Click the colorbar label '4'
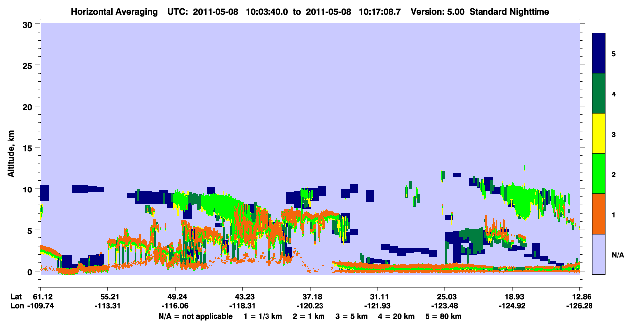Viewport: 644px width, 330px height. pyautogui.click(x=613, y=94)
